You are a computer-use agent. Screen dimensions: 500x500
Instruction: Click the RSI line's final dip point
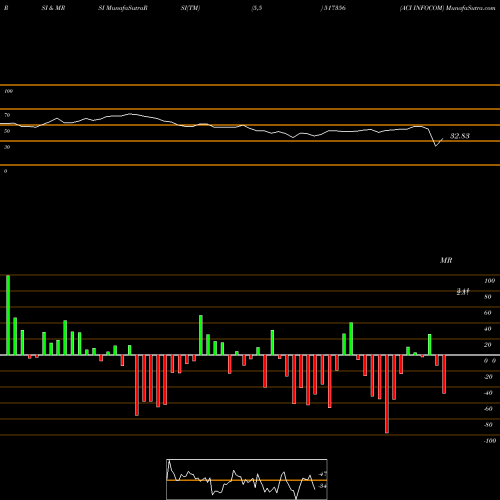pos(436,146)
